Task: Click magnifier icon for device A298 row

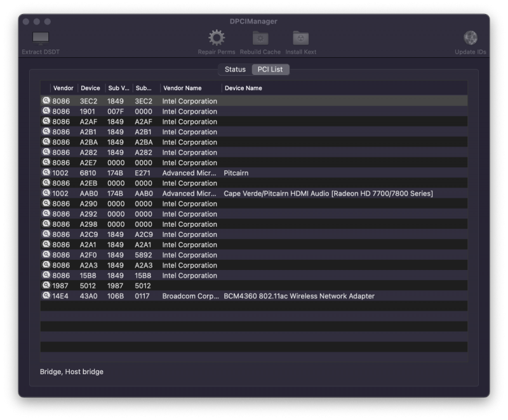Action: (46, 224)
